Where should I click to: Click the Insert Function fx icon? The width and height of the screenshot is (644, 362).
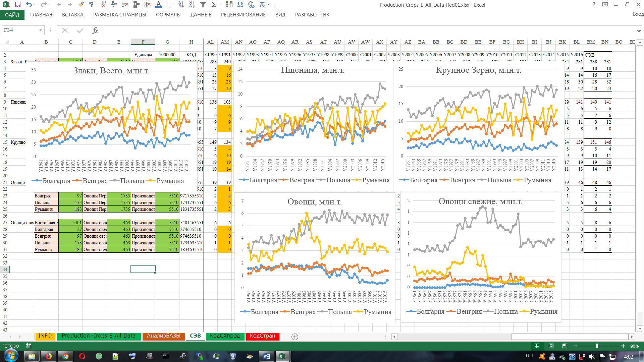point(95,31)
